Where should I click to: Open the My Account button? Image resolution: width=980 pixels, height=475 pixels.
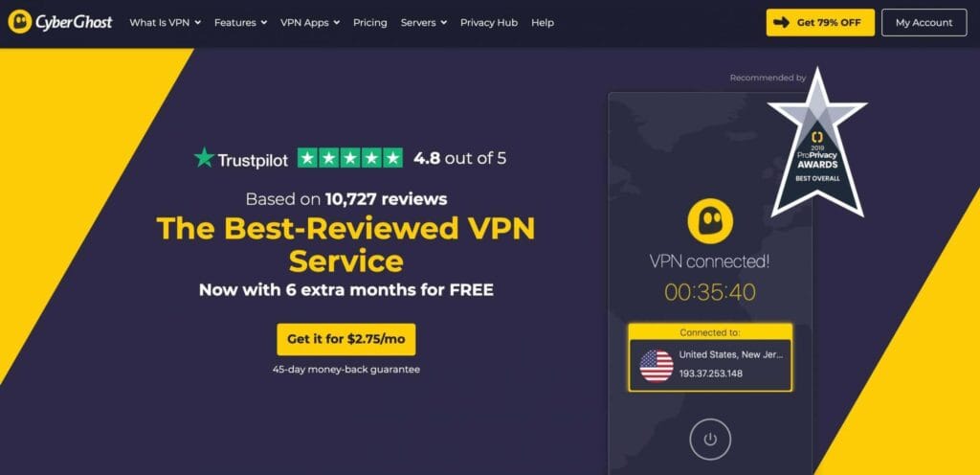click(924, 22)
